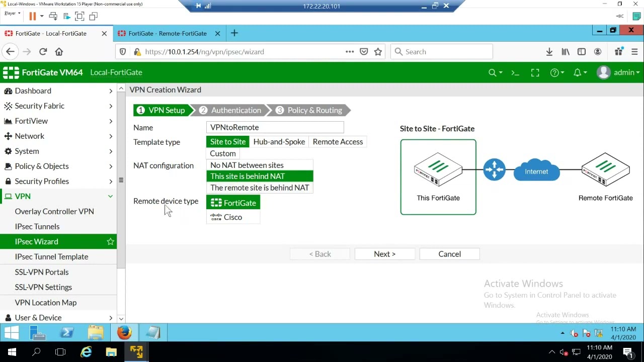Open a new Firefox tab

234,33
